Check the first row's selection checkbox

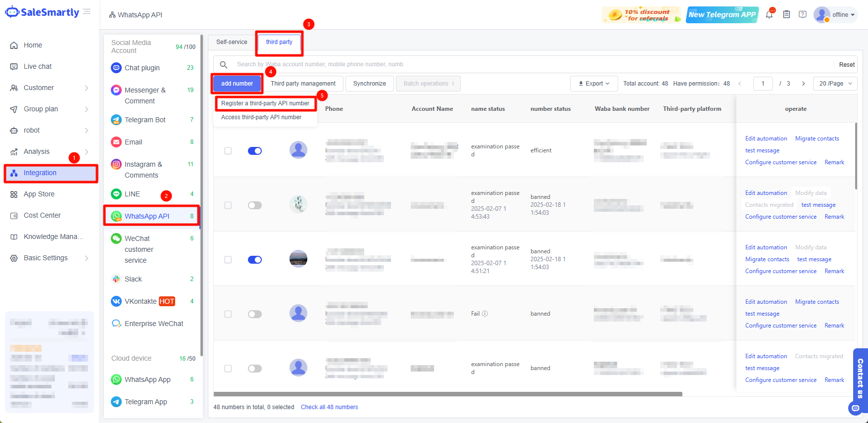(228, 151)
